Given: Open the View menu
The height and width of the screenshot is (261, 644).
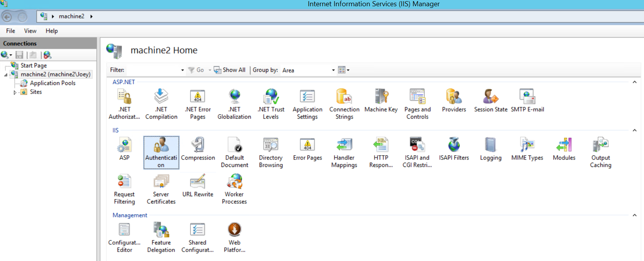Looking at the screenshot, I should (x=30, y=31).
